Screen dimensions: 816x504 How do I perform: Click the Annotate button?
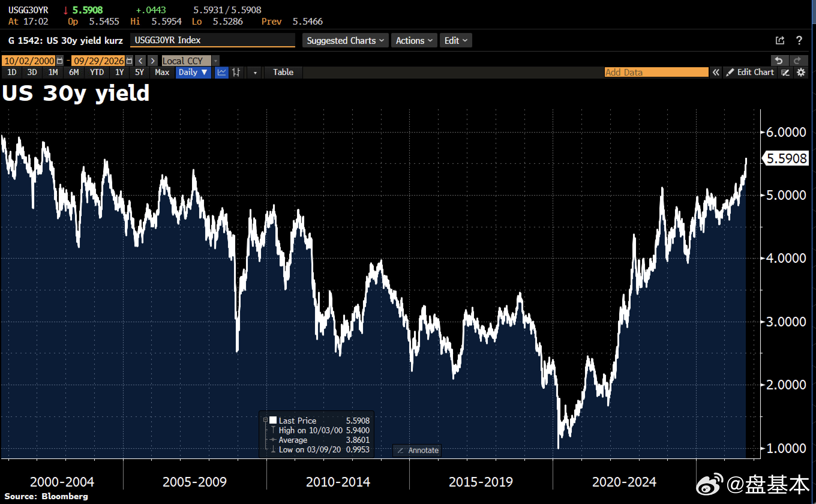(x=417, y=450)
